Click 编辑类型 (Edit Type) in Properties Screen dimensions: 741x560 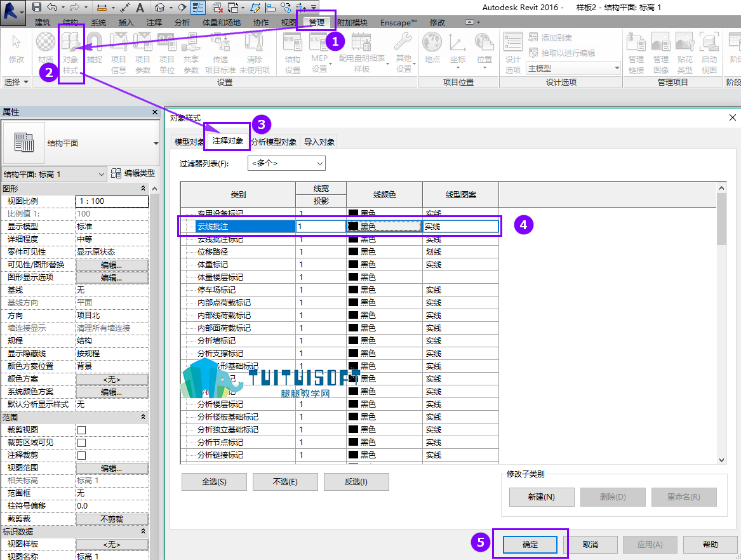(133, 173)
